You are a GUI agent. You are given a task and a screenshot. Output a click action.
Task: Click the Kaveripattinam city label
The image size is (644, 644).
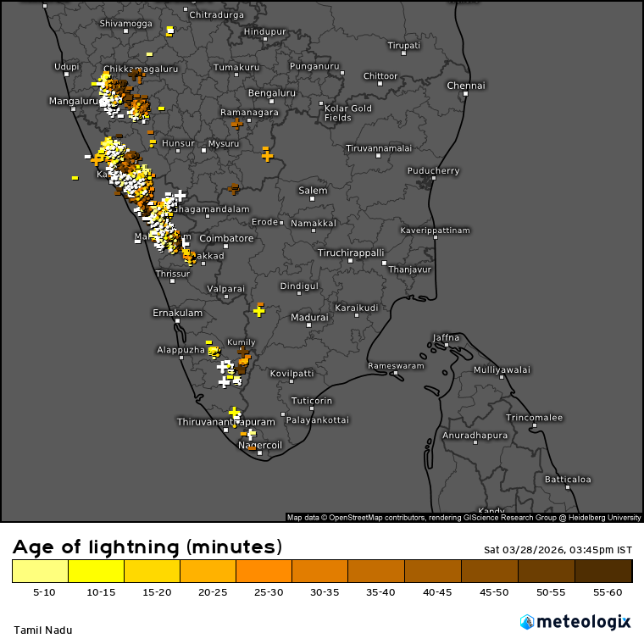pyautogui.click(x=436, y=230)
